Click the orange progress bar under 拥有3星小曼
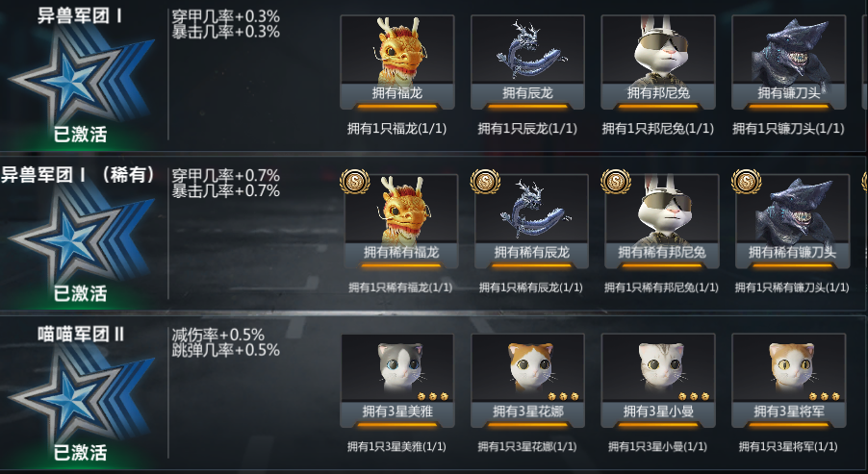Viewport: 868px width, 474px height. coord(658,426)
